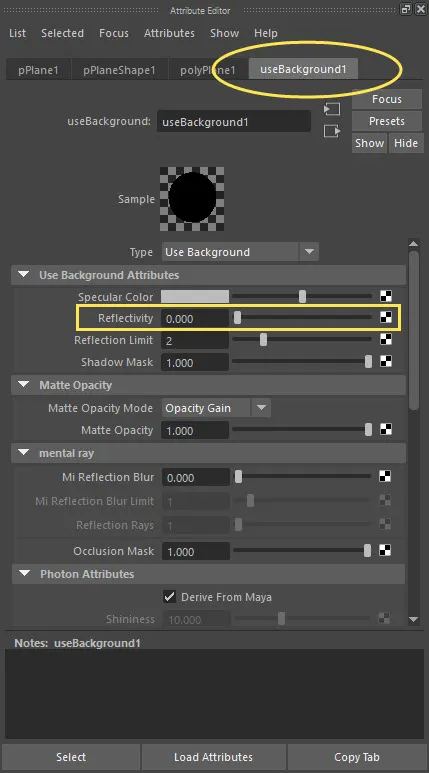Click the Occlusion Mask slider handle
The width and height of the screenshot is (429, 773).
point(367,551)
